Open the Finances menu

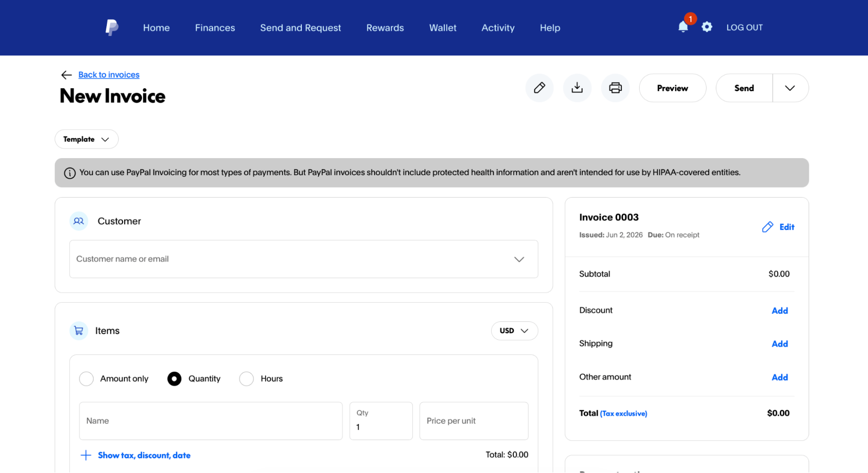click(215, 27)
